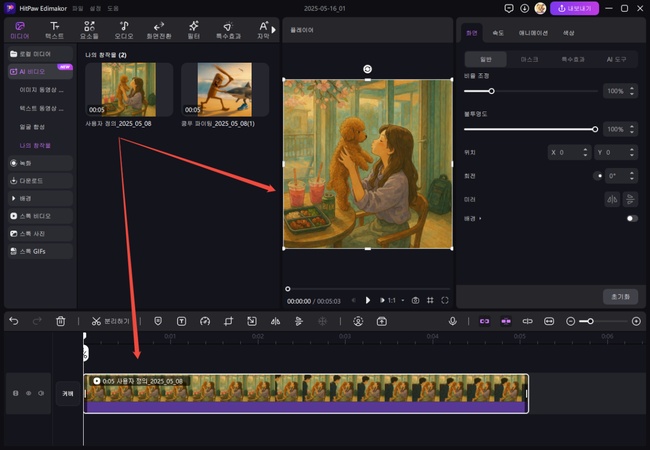The width and height of the screenshot is (650, 450).
Task: Expand the Background (배경) sidebar section
Action: [40, 198]
